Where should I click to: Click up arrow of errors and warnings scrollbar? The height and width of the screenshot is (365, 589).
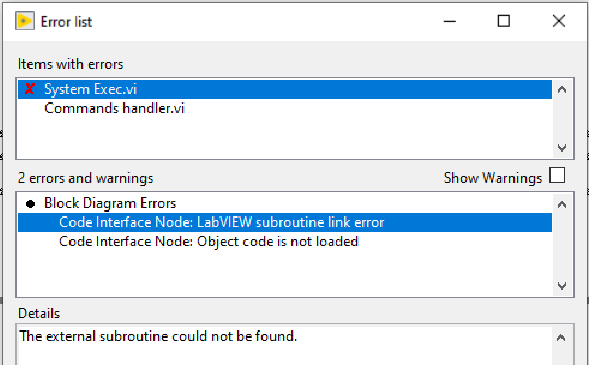(562, 204)
